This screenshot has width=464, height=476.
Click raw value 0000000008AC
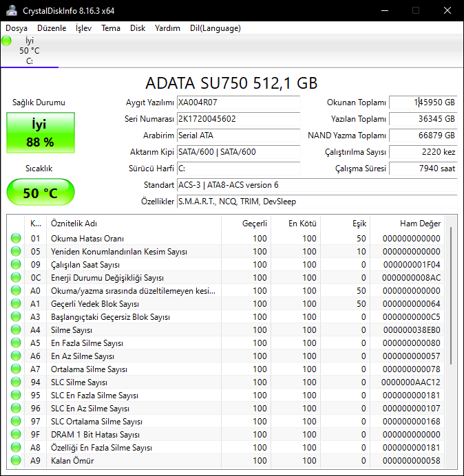(411, 278)
